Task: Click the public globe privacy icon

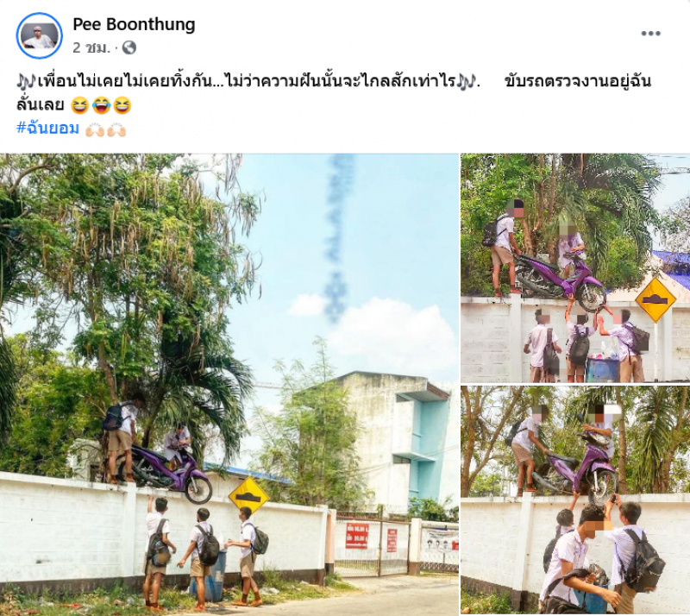Action: (x=129, y=47)
